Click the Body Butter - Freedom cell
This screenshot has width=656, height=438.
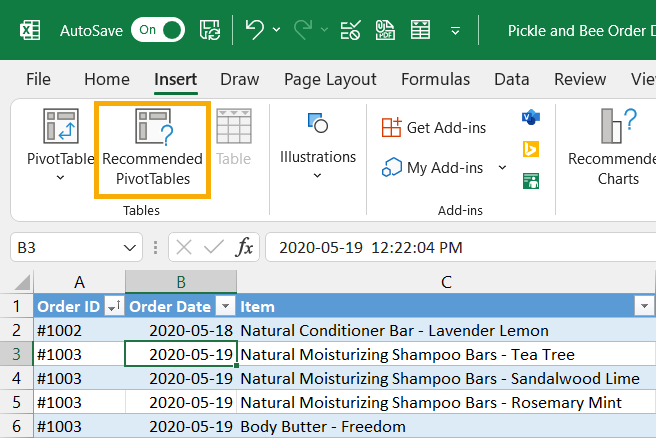[x=446, y=426]
